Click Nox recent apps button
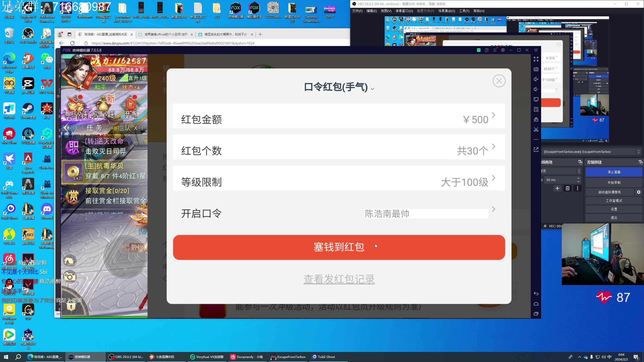Viewport: 644px width, 362px height. coord(536,314)
